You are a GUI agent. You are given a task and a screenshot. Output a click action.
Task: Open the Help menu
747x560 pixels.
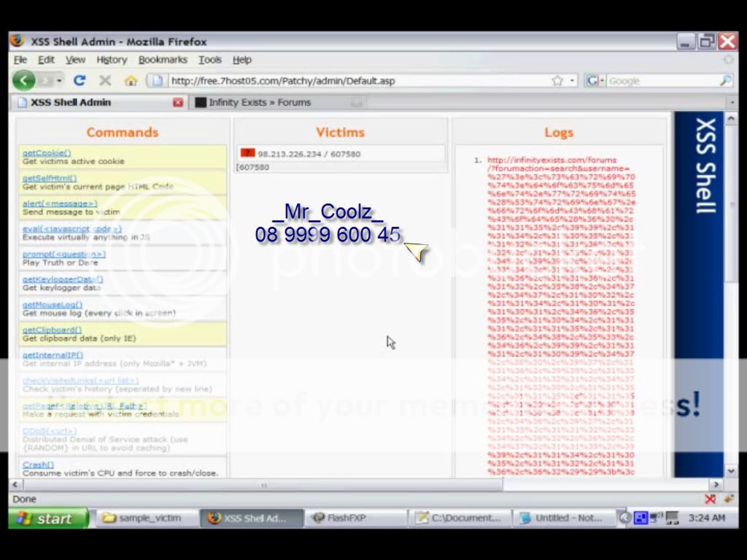(x=242, y=60)
